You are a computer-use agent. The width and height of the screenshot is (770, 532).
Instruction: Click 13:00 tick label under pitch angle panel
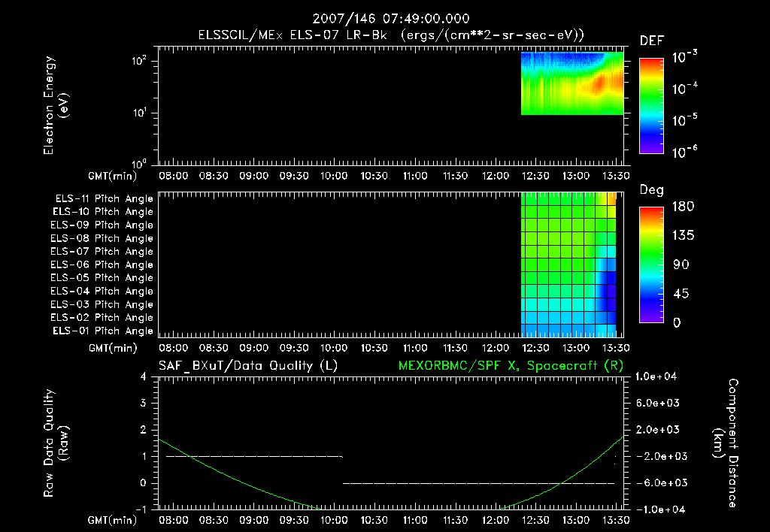coord(575,348)
